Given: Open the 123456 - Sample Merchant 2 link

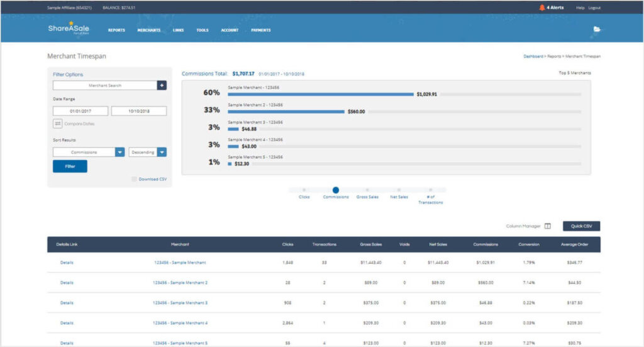Looking at the screenshot, I should pos(180,283).
